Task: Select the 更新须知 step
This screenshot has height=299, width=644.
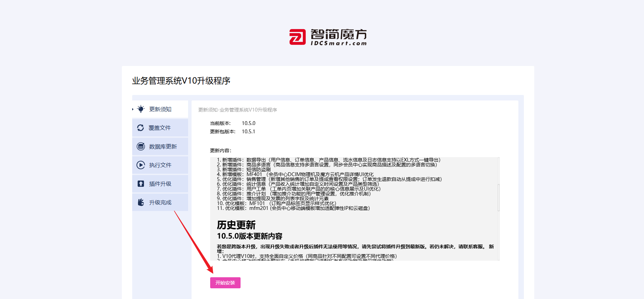Action: tap(160, 109)
